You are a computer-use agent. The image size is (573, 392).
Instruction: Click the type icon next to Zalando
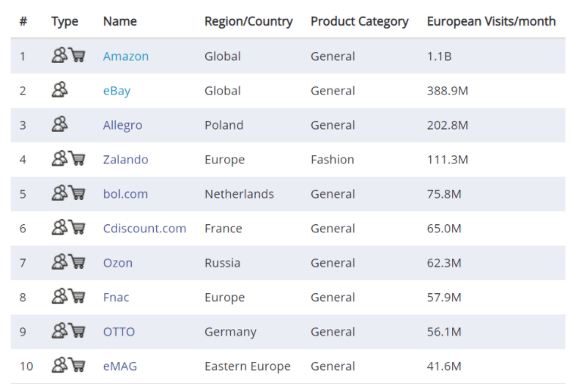point(68,159)
